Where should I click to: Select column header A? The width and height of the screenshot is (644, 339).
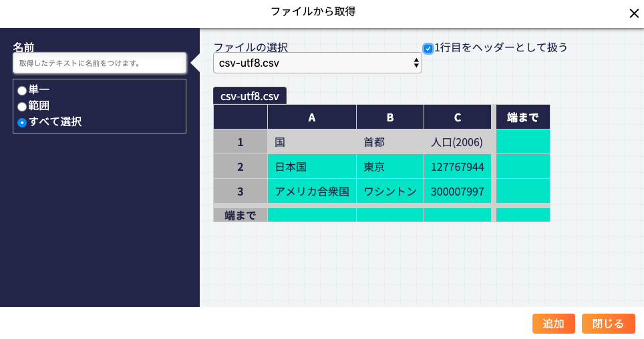coord(312,117)
